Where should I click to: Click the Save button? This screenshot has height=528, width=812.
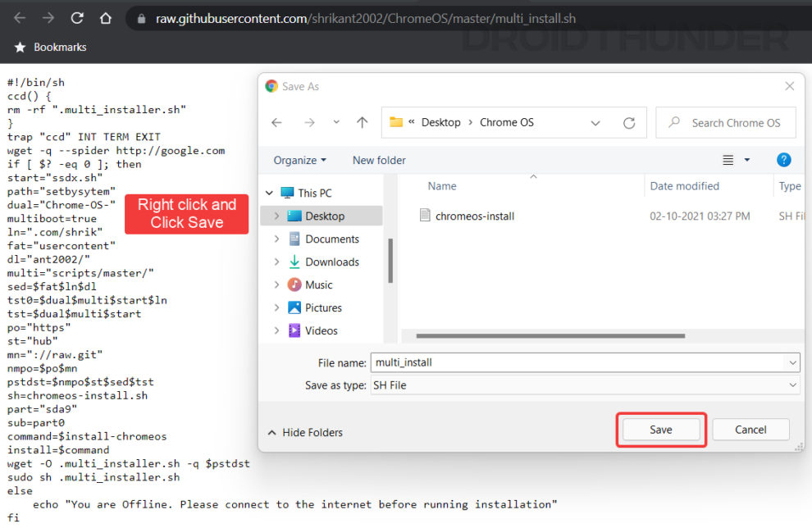pyautogui.click(x=660, y=429)
